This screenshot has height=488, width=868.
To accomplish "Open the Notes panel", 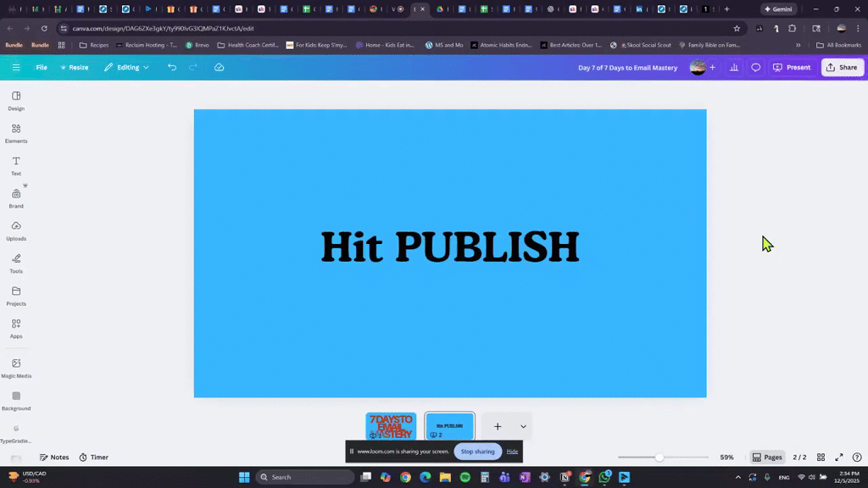I will click(x=53, y=457).
